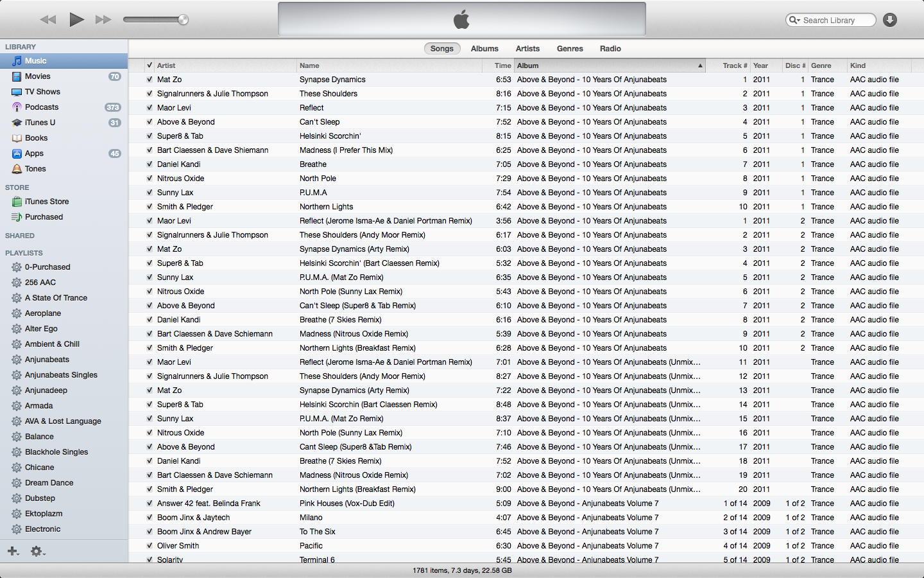The height and width of the screenshot is (578, 924).
Task: Open the search magnifier dropdown
Action: pyautogui.click(x=794, y=20)
